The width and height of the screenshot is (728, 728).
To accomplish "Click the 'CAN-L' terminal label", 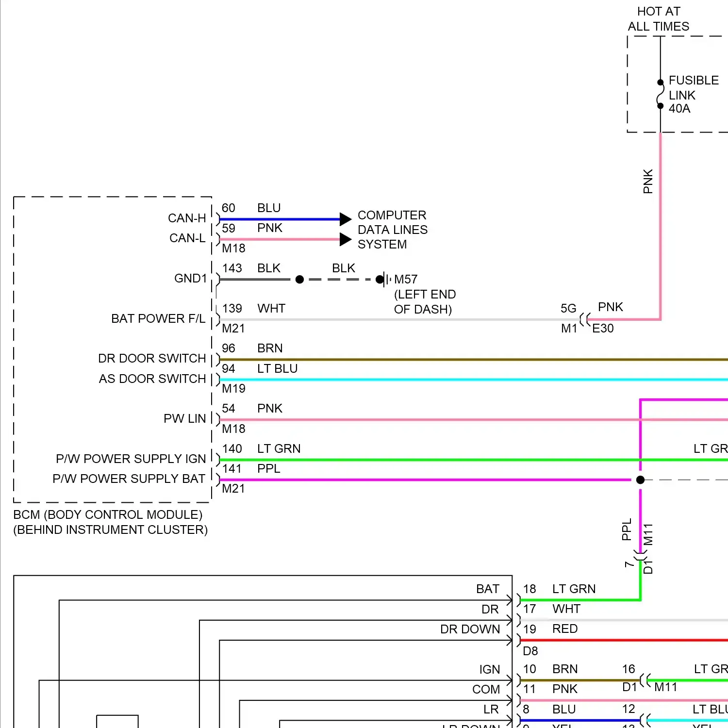I will tap(187, 238).
